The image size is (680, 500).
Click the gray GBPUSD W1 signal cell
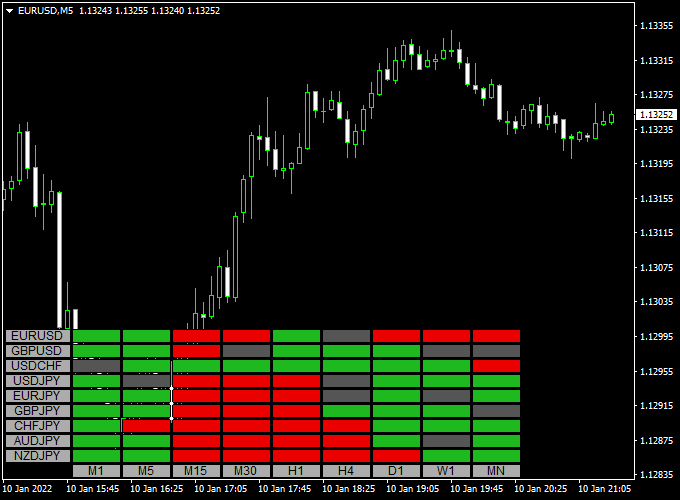coord(447,351)
